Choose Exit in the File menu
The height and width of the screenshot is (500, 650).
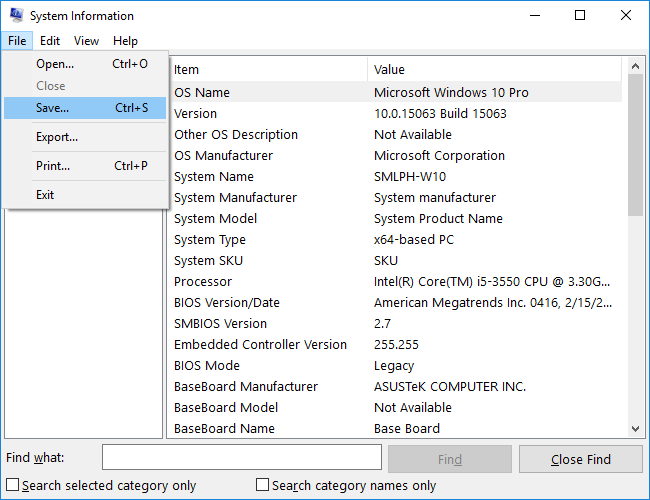(85, 195)
